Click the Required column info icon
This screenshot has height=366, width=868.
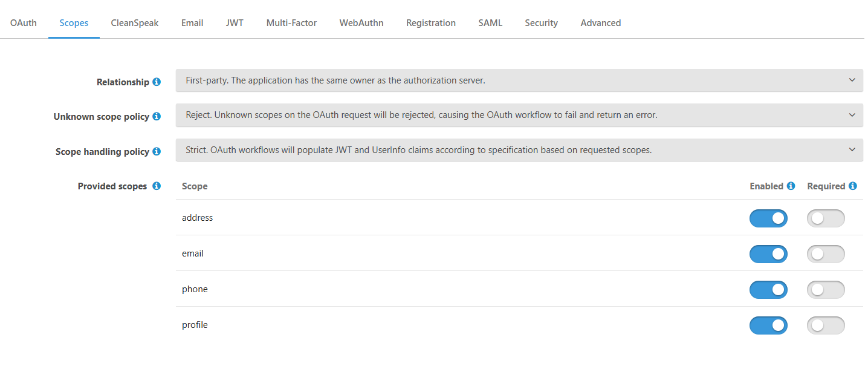pyautogui.click(x=852, y=186)
